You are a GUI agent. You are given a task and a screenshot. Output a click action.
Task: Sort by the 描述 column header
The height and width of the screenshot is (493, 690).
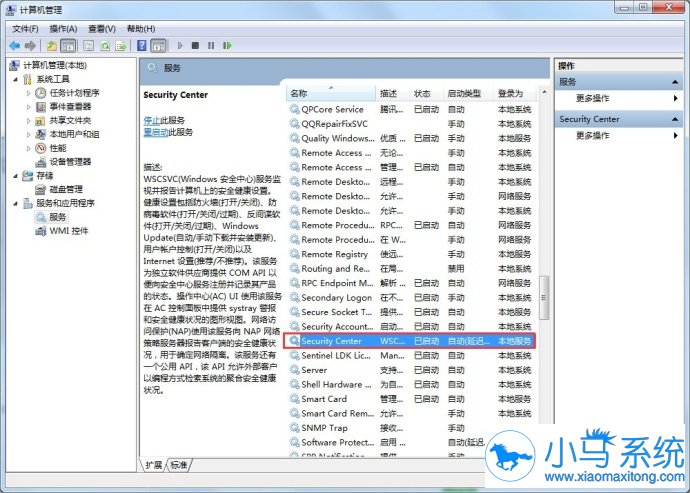pyautogui.click(x=393, y=93)
